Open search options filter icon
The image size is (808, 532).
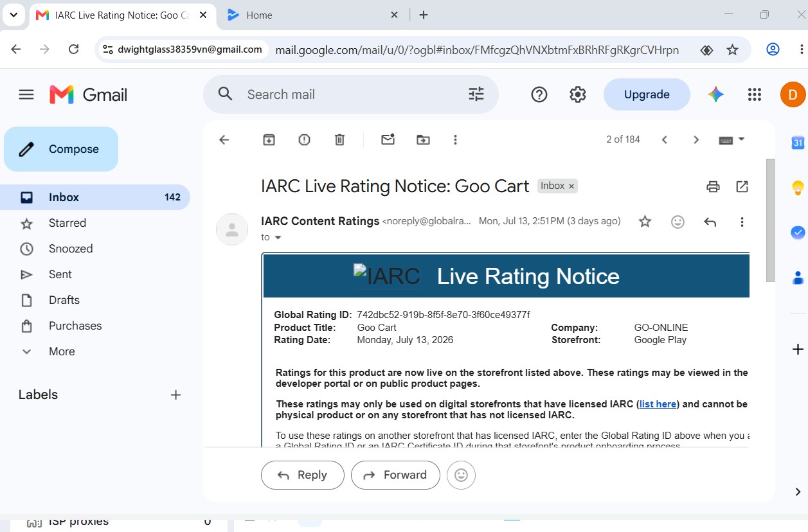(x=476, y=94)
